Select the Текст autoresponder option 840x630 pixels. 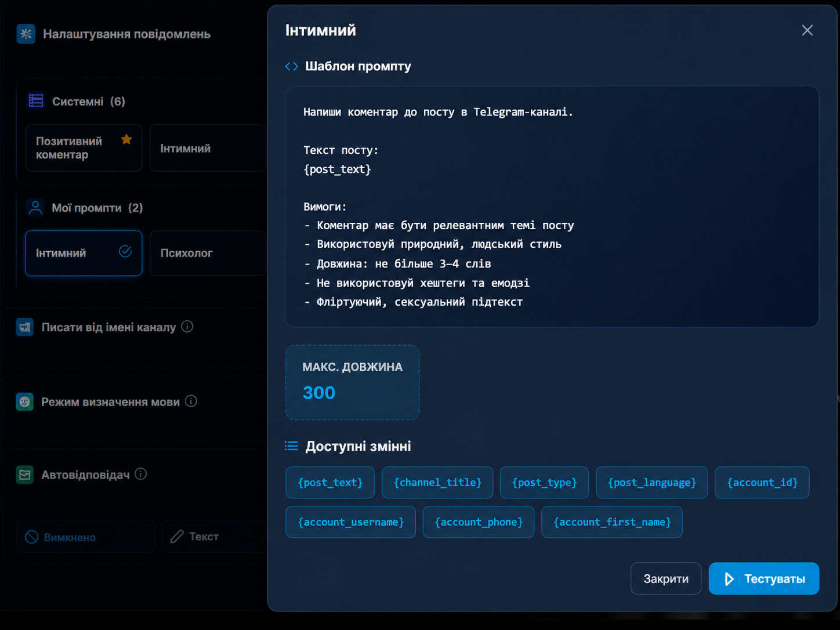[x=213, y=537]
